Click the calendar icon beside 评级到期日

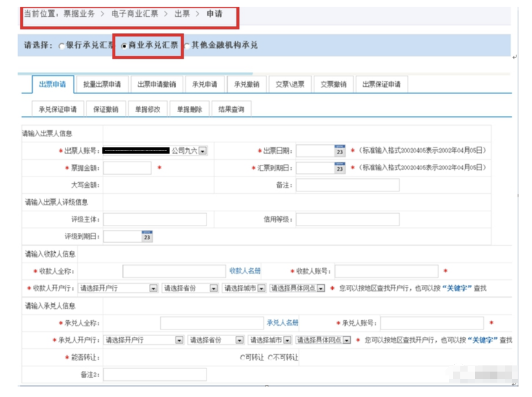147,236
